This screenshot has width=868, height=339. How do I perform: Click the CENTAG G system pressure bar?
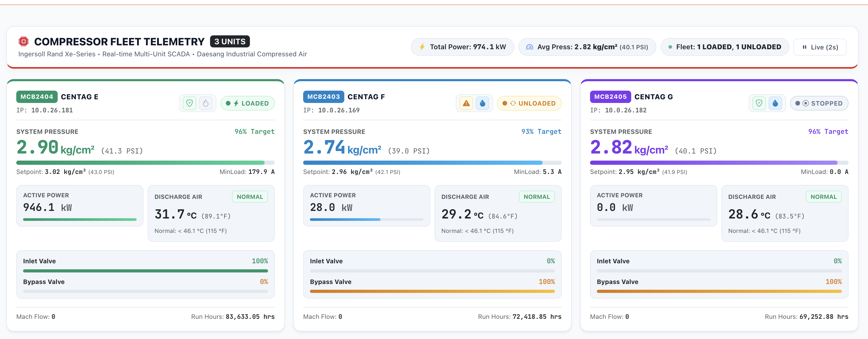719,163
